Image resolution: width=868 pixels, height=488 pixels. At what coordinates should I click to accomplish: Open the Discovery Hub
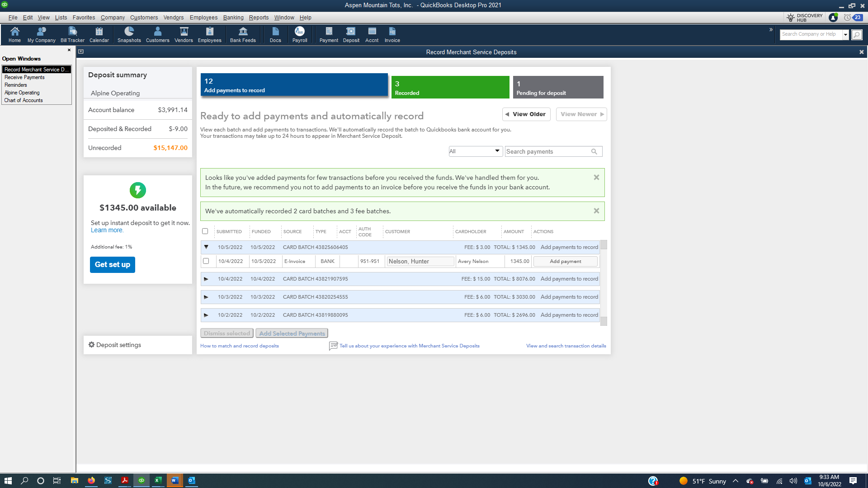click(804, 17)
